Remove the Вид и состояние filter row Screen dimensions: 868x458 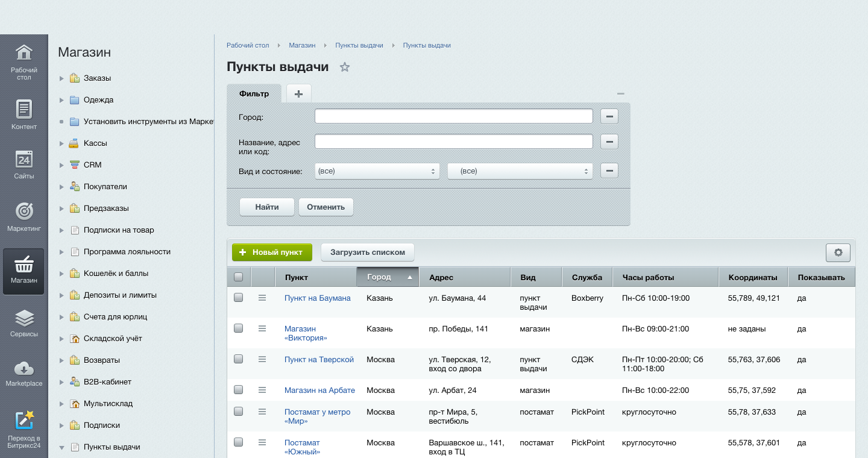(609, 171)
